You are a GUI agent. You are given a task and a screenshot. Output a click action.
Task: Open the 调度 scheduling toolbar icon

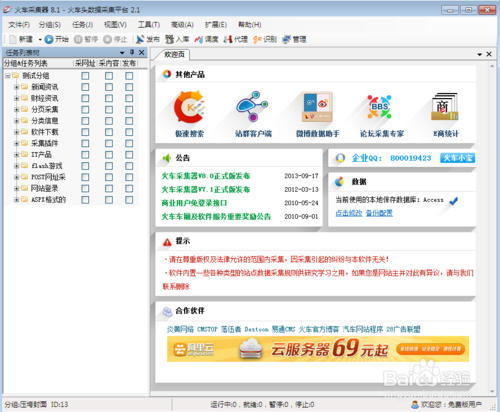pyautogui.click(x=199, y=39)
